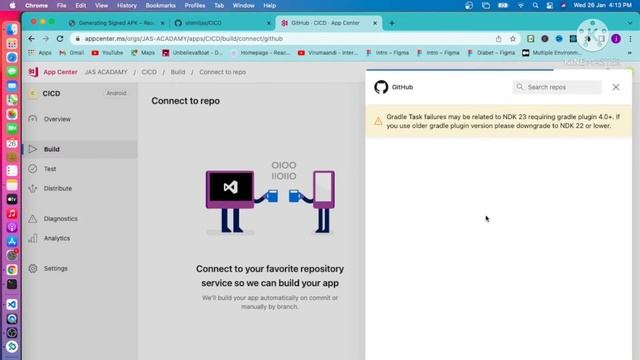Go forward in browser history
640x360 pixels.
[46, 39]
